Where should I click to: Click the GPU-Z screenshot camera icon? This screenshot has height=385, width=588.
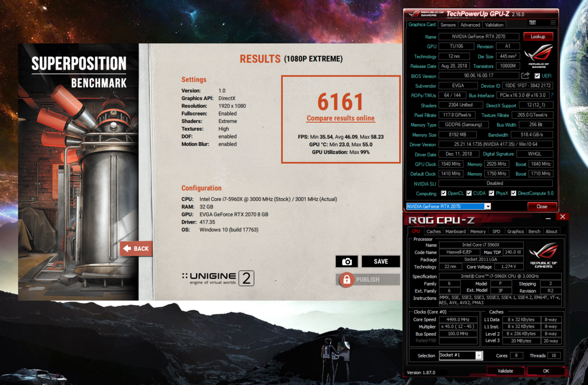coord(532,23)
